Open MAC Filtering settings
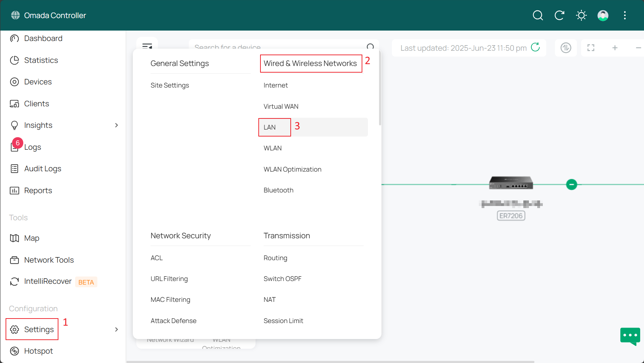The width and height of the screenshot is (644, 363). (170, 299)
